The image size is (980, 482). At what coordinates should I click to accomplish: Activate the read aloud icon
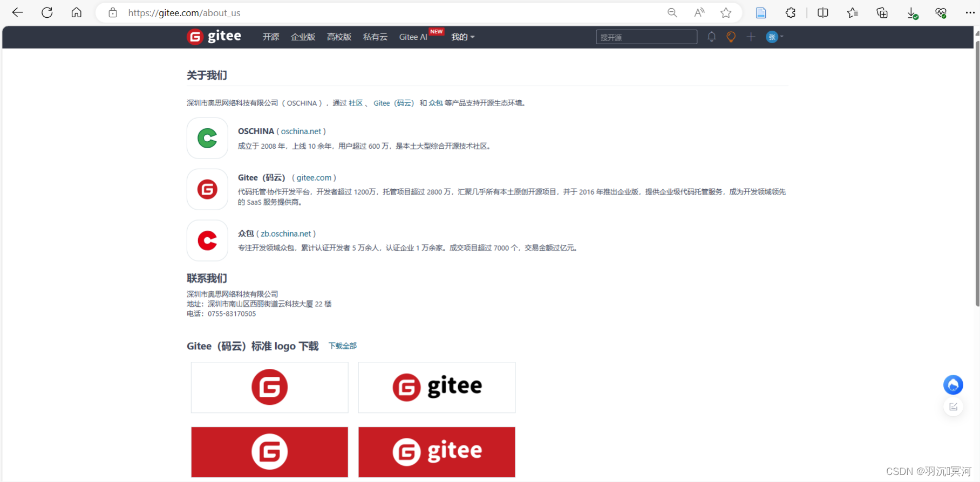point(699,12)
